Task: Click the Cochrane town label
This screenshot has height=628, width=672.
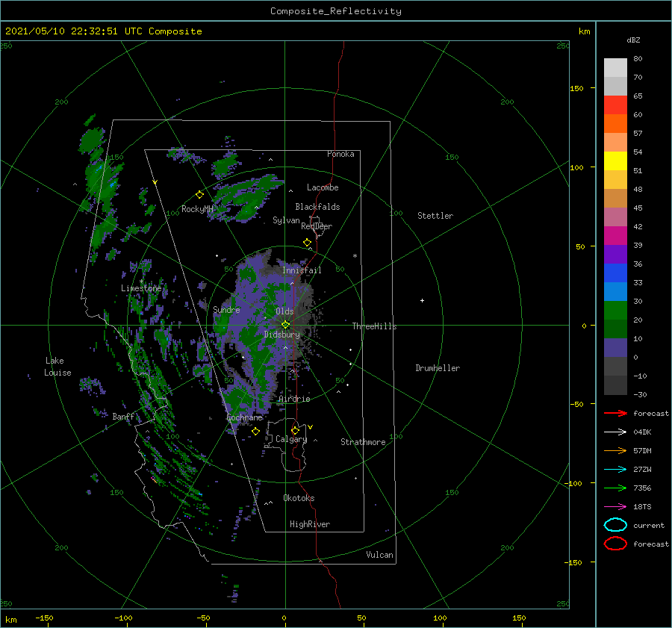Action: [x=244, y=417]
